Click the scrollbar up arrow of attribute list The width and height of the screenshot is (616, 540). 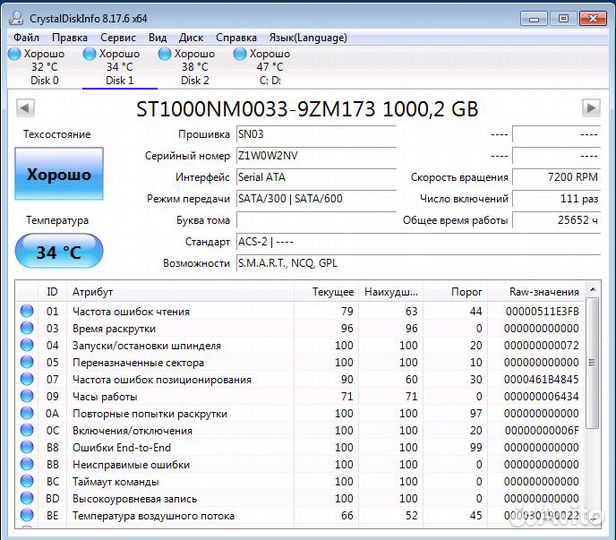[592, 290]
